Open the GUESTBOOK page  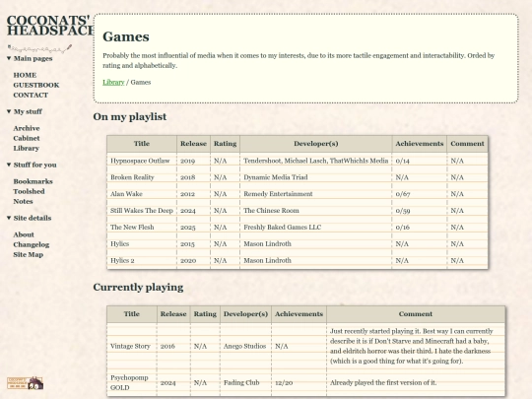[x=36, y=85]
